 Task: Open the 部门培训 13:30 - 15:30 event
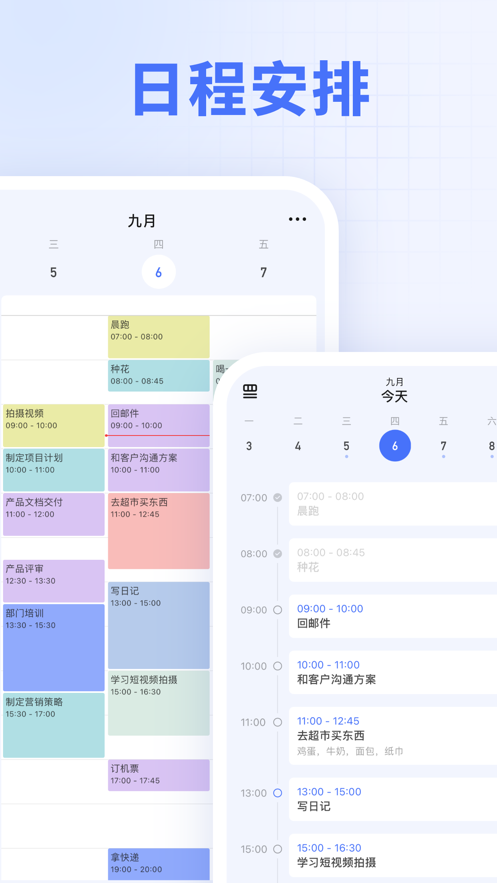coord(54,648)
